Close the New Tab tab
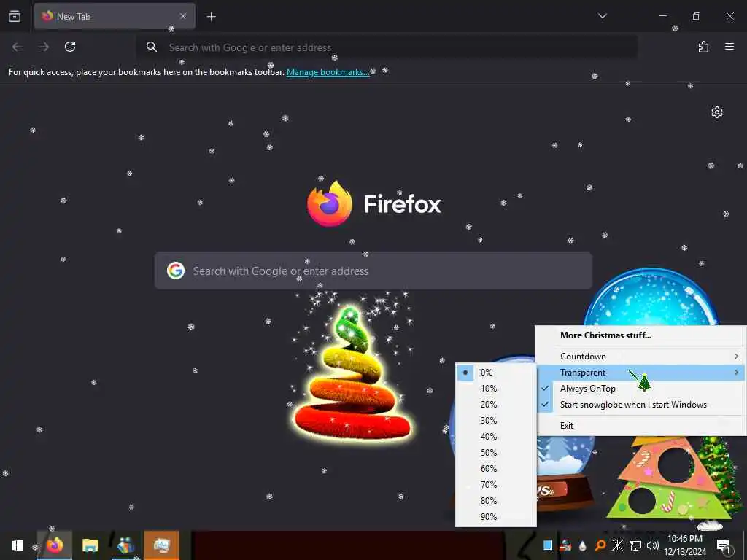 click(x=183, y=16)
